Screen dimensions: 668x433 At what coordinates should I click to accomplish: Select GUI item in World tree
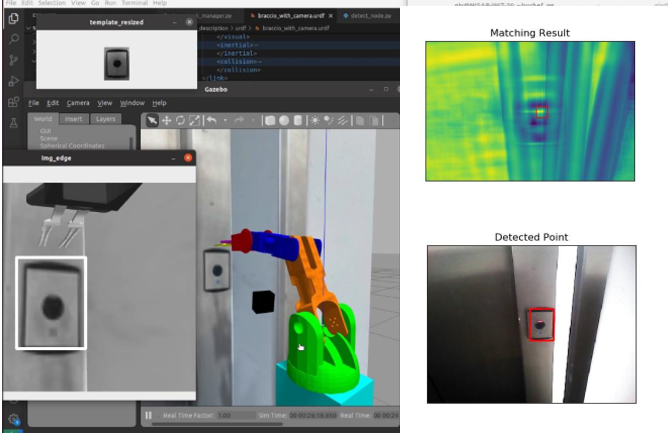pyautogui.click(x=45, y=131)
